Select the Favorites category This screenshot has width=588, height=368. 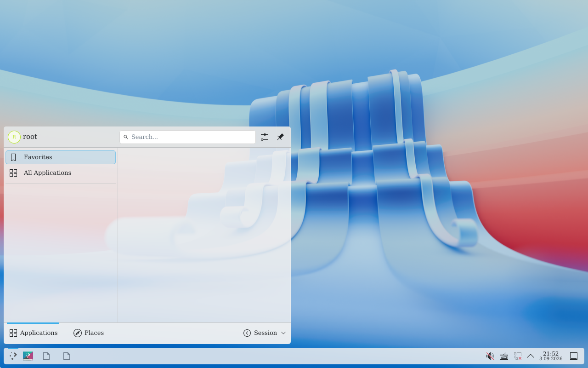(x=61, y=157)
